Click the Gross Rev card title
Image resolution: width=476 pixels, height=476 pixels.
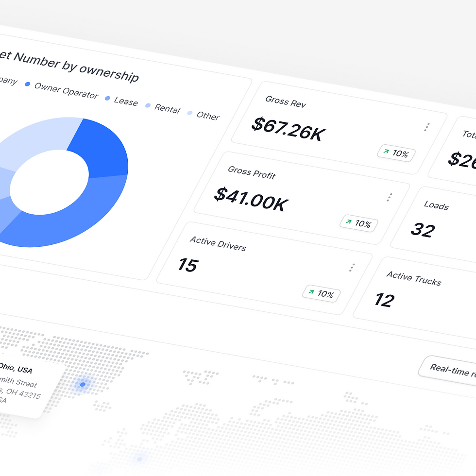[286, 102]
